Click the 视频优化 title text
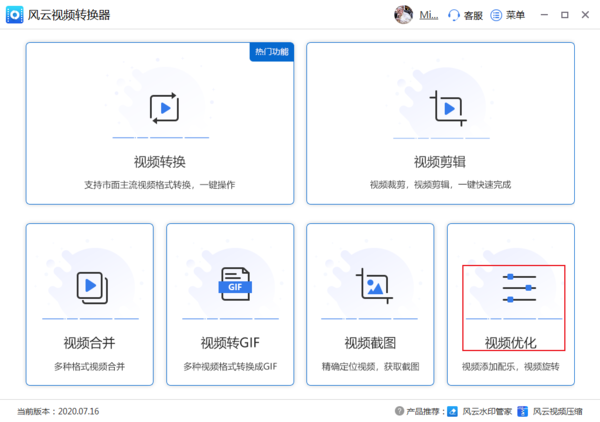600x422 pixels. point(510,343)
